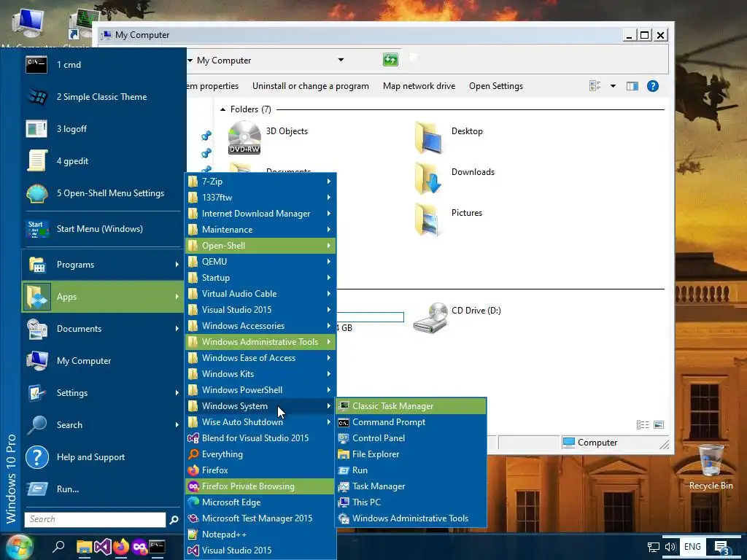Expand the 7-Zip folder
The image size is (747, 560).
(260, 182)
